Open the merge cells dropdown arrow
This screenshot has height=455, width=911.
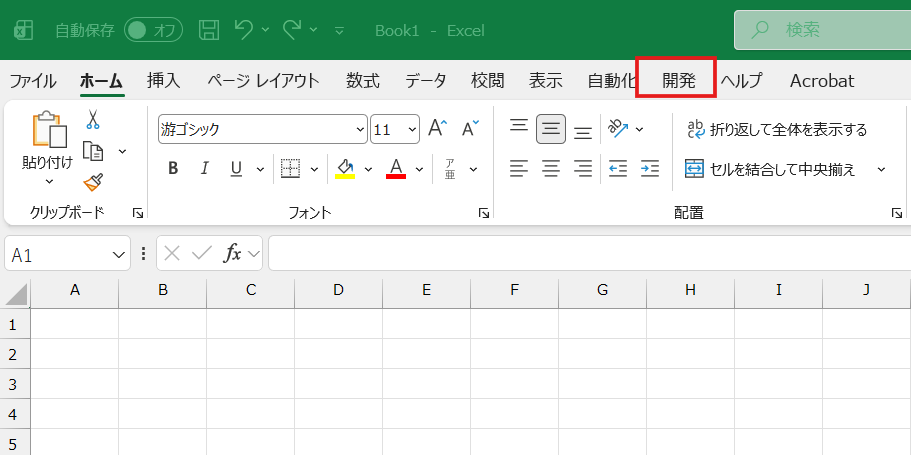tap(881, 169)
